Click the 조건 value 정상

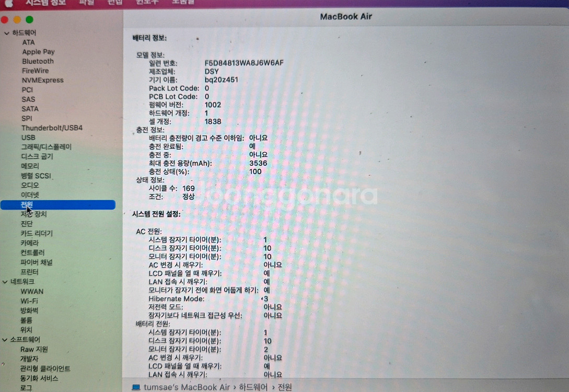[x=188, y=197]
